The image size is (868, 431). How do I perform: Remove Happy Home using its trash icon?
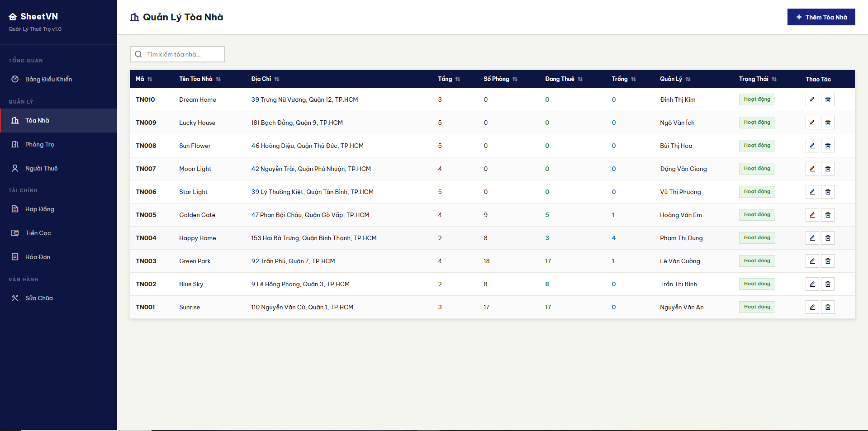point(827,238)
